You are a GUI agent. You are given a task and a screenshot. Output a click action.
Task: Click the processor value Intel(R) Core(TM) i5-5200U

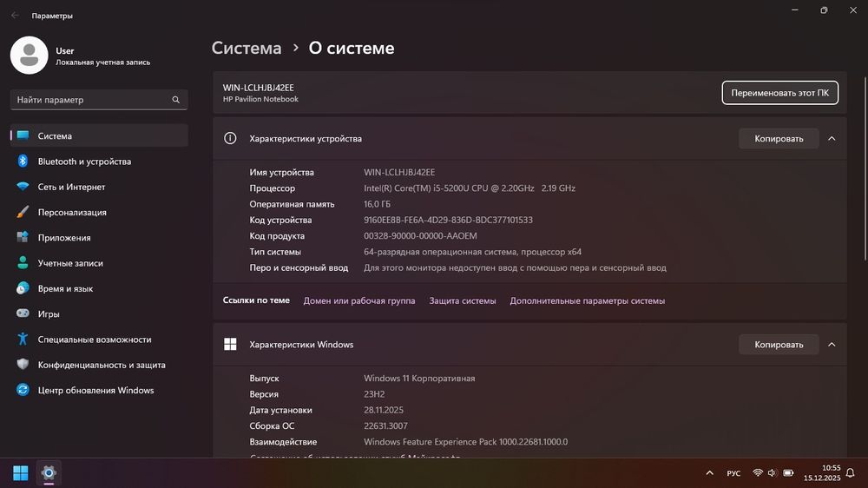click(x=470, y=188)
